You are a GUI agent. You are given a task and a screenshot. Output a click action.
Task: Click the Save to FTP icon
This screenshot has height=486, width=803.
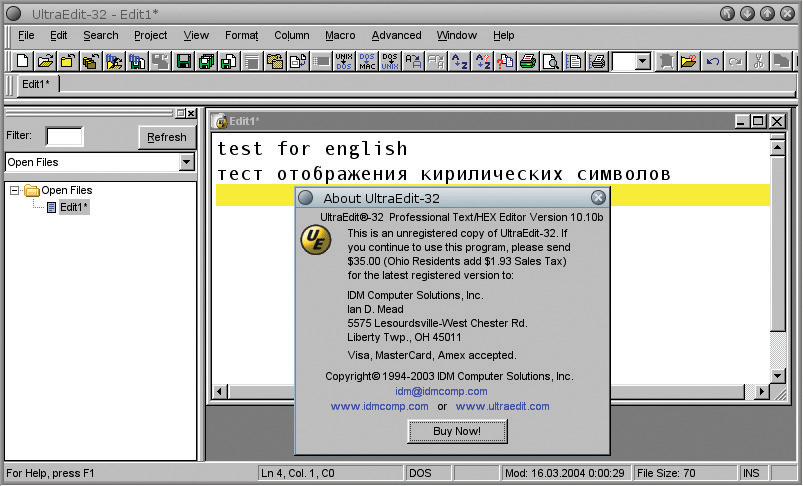pos(137,62)
